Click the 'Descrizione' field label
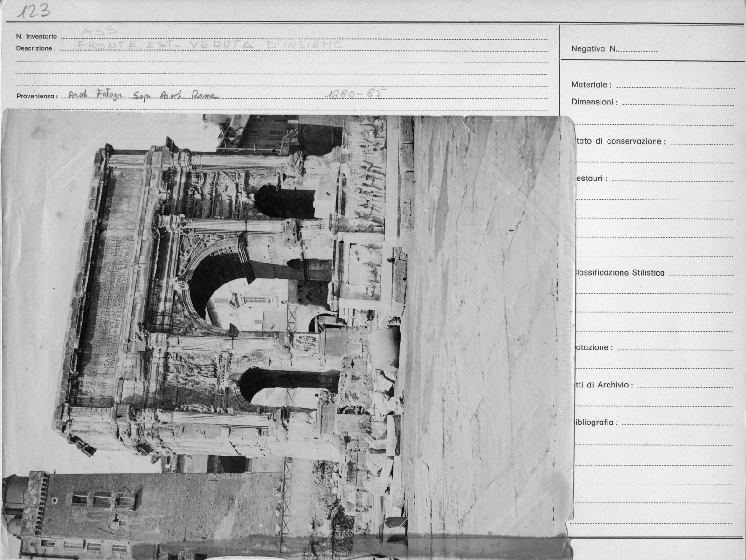The image size is (746, 560). [35, 48]
